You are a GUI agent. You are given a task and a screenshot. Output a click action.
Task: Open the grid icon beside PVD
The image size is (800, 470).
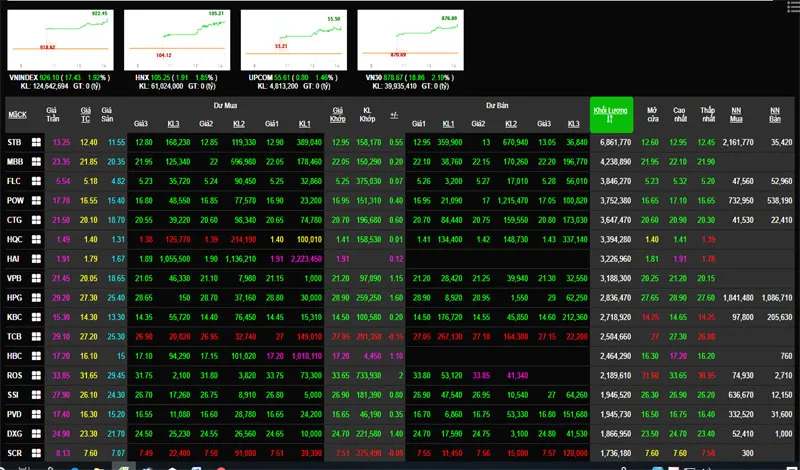36,414
